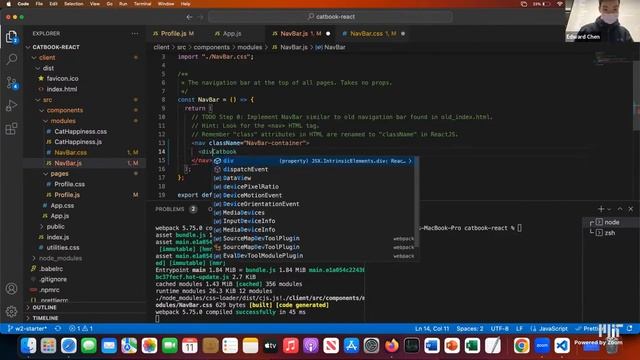Open Music app in the Dock

(x=291, y=346)
